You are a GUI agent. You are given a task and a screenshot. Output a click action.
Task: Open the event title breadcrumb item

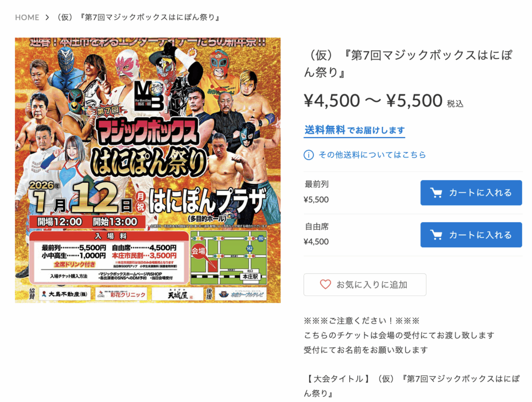(138, 17)
